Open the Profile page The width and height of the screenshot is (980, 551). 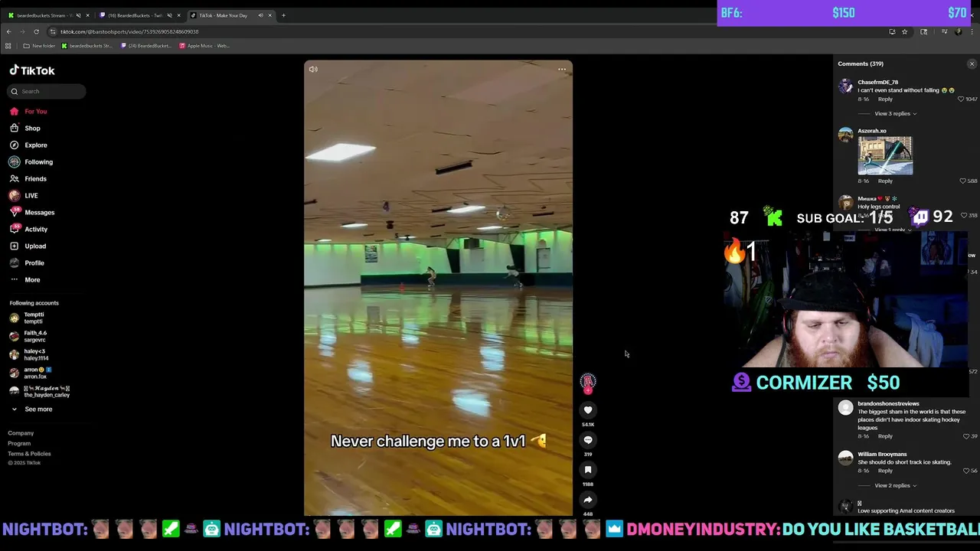click(27, 262)
